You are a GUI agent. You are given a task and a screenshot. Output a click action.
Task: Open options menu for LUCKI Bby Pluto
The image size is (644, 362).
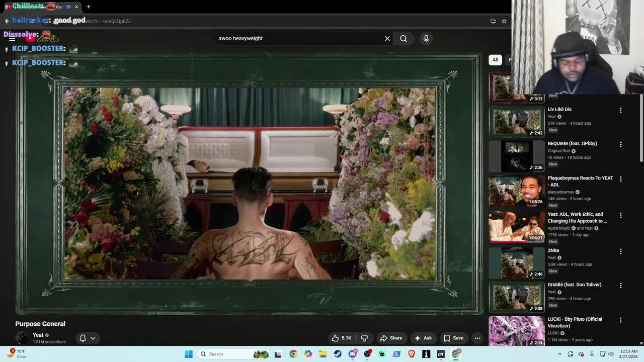click(620, 320)
